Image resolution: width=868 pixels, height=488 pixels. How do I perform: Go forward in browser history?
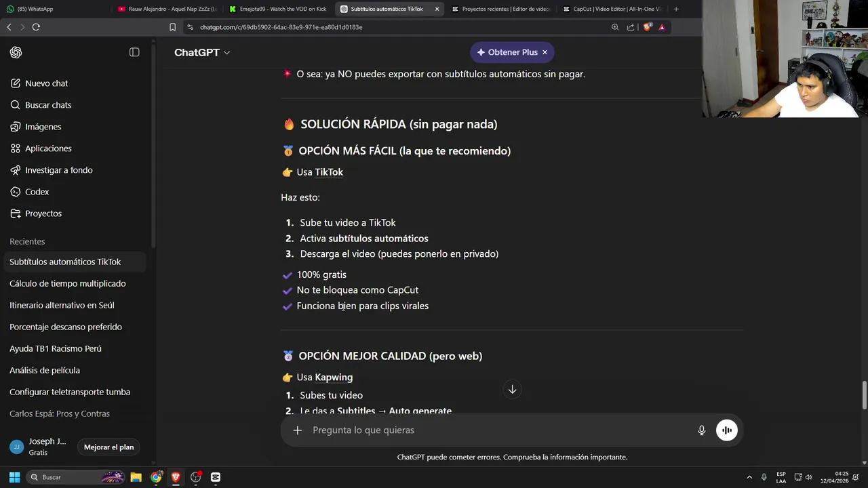(x=22, y=27)
